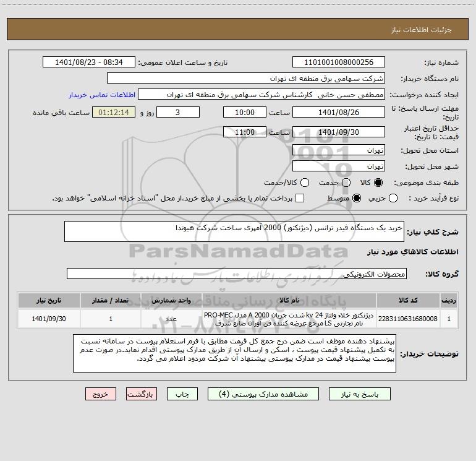
Task: Click the اطلاعات کالاهای مورد نیاز heading
Action: pyautogui.click(x=412, y=252)
